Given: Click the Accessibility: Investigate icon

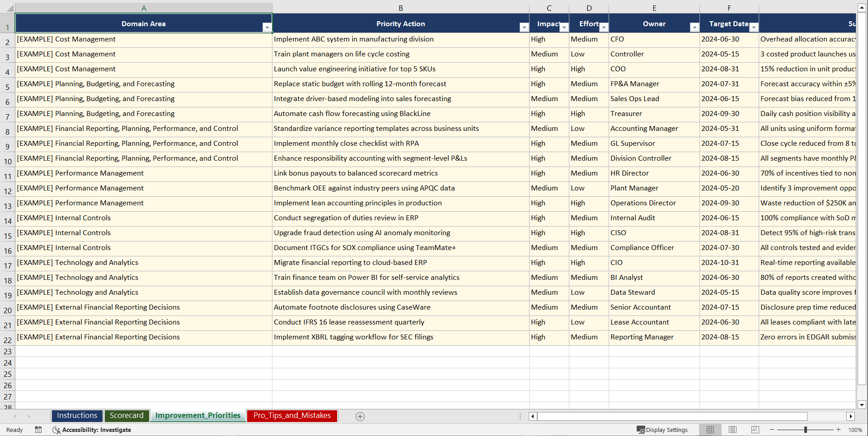Looking at the screenshot, I should tap(56, 430).
